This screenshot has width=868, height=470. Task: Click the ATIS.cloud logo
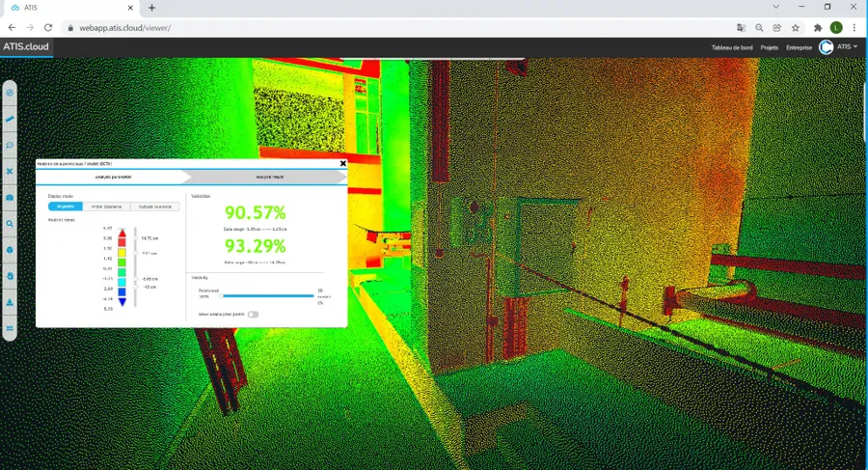coord(26,46)
